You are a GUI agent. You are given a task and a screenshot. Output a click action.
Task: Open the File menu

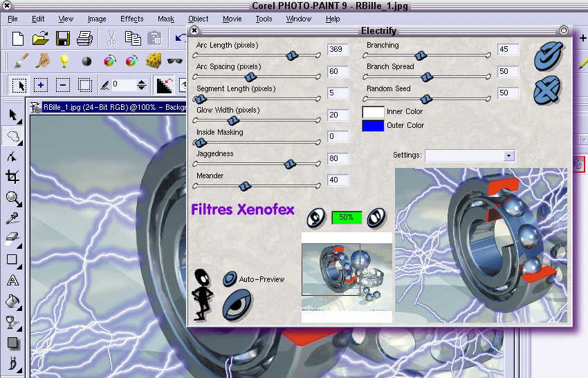12,19
